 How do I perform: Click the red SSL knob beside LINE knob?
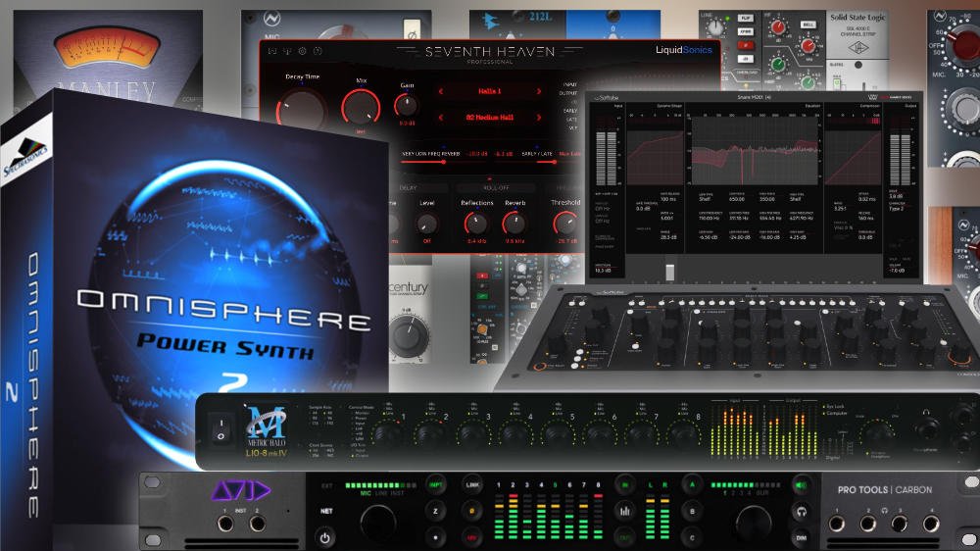(777, 26)
